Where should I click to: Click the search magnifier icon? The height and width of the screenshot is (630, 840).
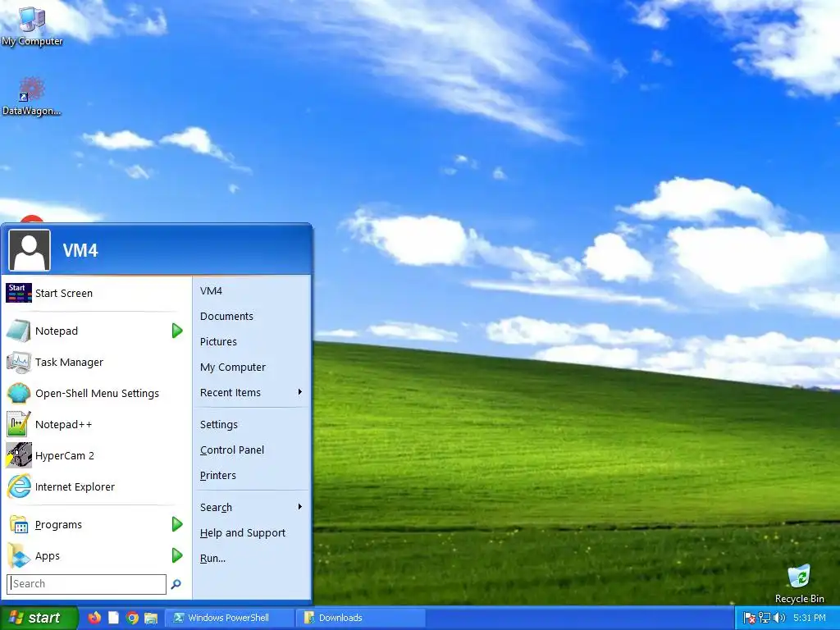[x=176, y=584]
